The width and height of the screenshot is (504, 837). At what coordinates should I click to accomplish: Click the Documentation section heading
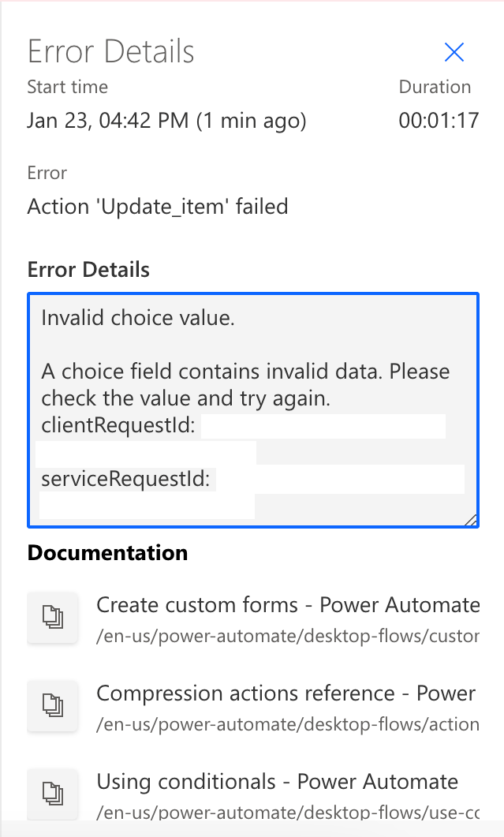(x=107, y=553)
